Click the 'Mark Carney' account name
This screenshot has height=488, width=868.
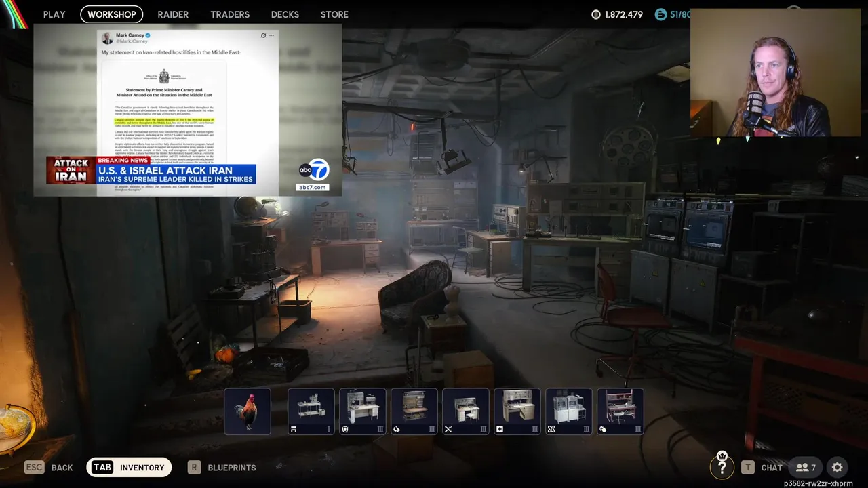(130, 35)
